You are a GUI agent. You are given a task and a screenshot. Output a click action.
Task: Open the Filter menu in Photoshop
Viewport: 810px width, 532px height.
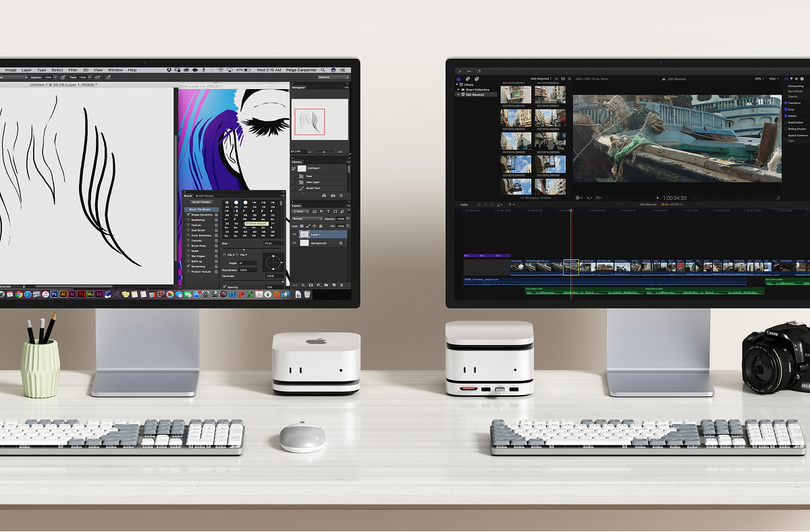tap(72, 70)
